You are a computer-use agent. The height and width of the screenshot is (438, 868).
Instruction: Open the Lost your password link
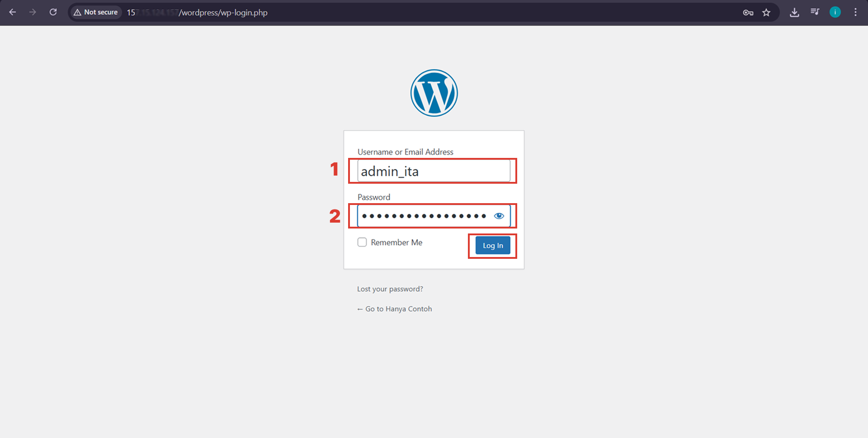[x=390, y=289]
